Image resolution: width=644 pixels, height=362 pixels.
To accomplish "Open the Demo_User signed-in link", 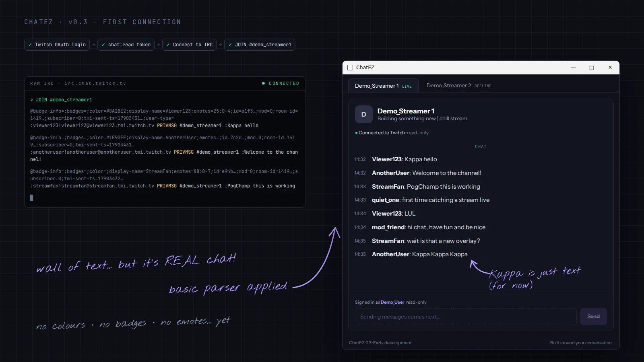I will point(392,302).
